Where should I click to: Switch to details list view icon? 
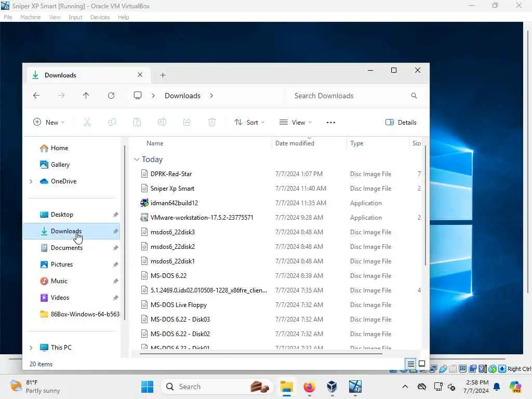coord(410,364)
